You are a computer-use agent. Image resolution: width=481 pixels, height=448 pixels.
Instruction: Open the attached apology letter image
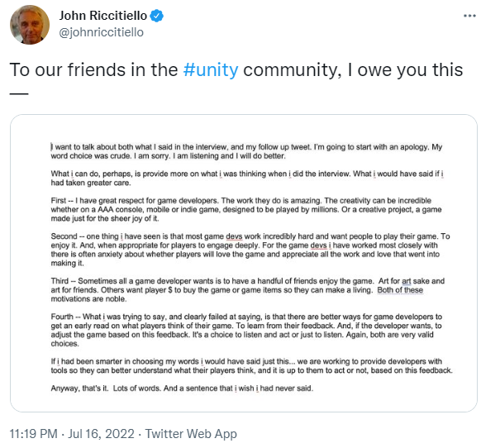click(x=244, y=264)
